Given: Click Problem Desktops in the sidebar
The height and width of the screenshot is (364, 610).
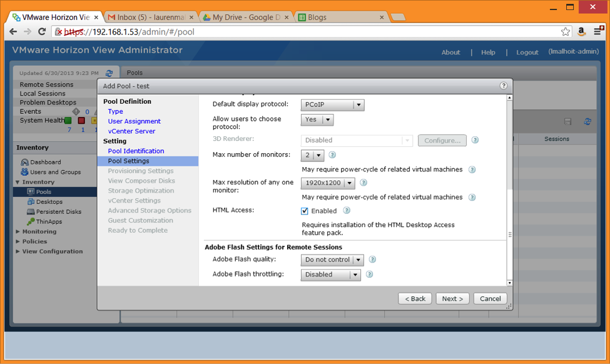Looking at the screenshot, I should [x=48, y=103].
